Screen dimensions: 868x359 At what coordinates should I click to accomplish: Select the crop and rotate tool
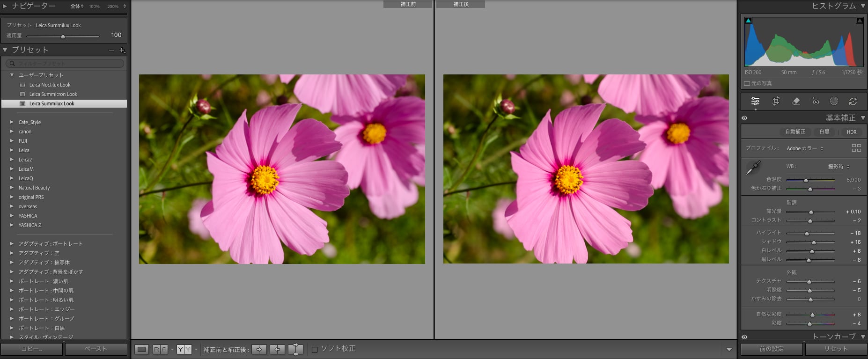click(x=776, y=101)
